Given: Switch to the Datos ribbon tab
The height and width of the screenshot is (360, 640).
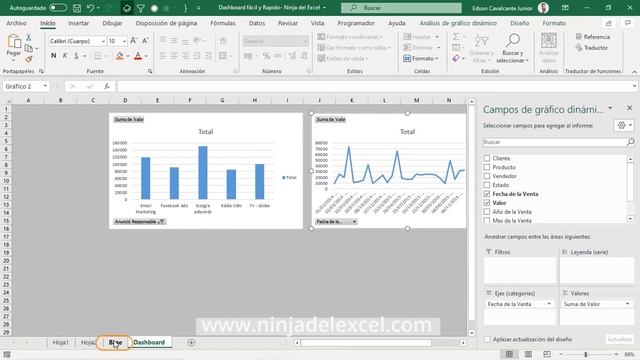Looking at the screenshot, I should [257, 23].
